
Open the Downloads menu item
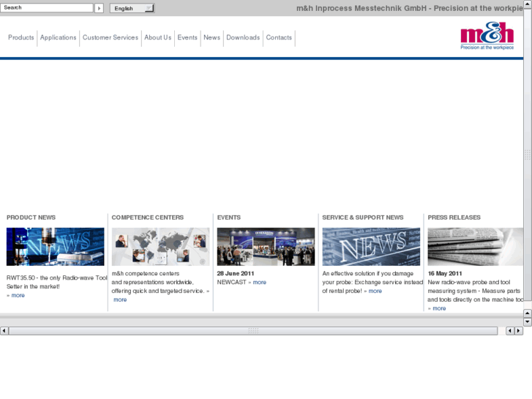(x=243, y=37)
